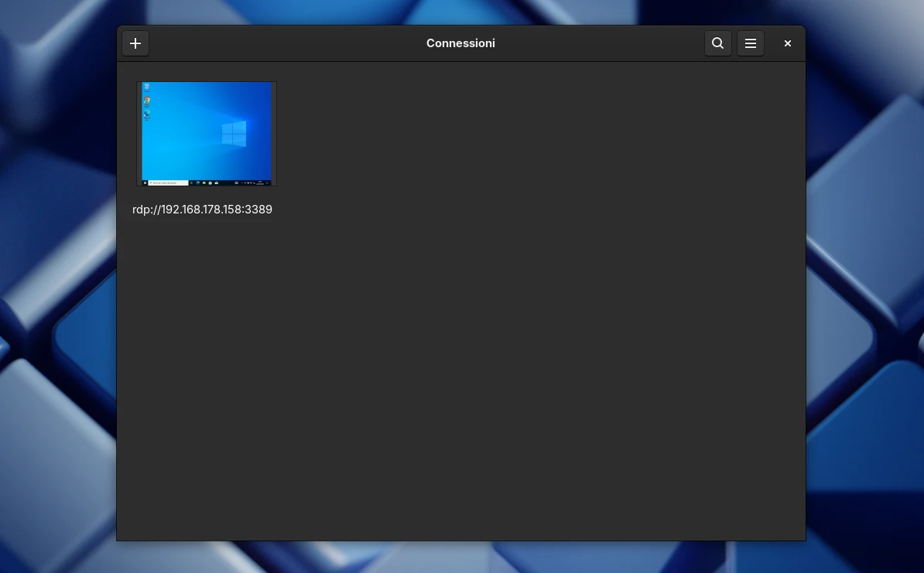Add a new connection with the plus icon
The image size is (924, 573).
(x=135, y=43)
